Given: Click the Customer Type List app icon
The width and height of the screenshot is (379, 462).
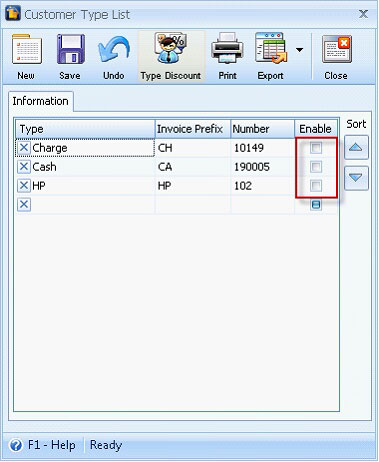Looking at the screenshot, I should pyautogui.click(x=13, y=13).
